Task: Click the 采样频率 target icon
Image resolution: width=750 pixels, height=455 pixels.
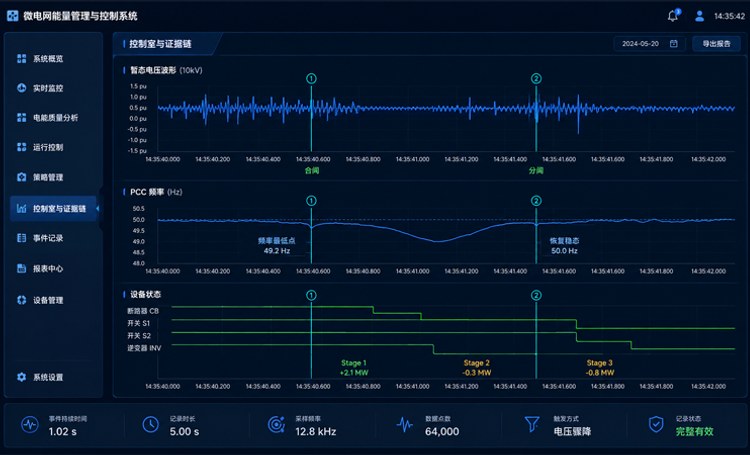Action: coord(276,424)
